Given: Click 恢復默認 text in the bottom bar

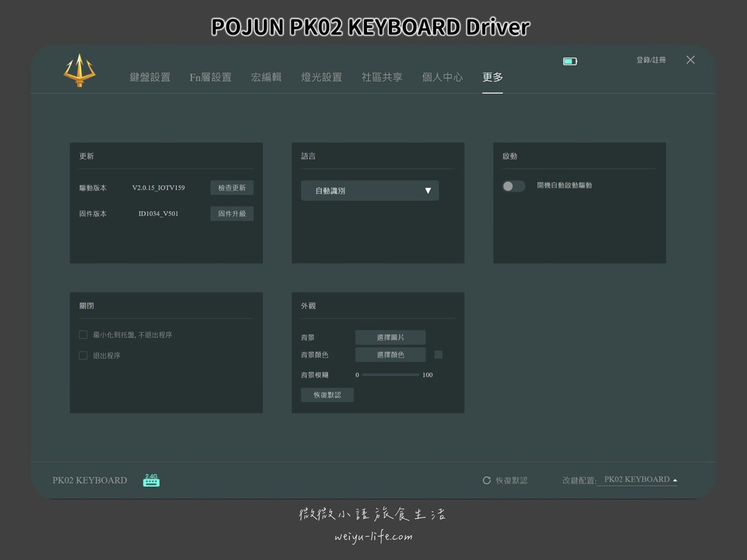Looking at the screenshot, I should [511, 480].
